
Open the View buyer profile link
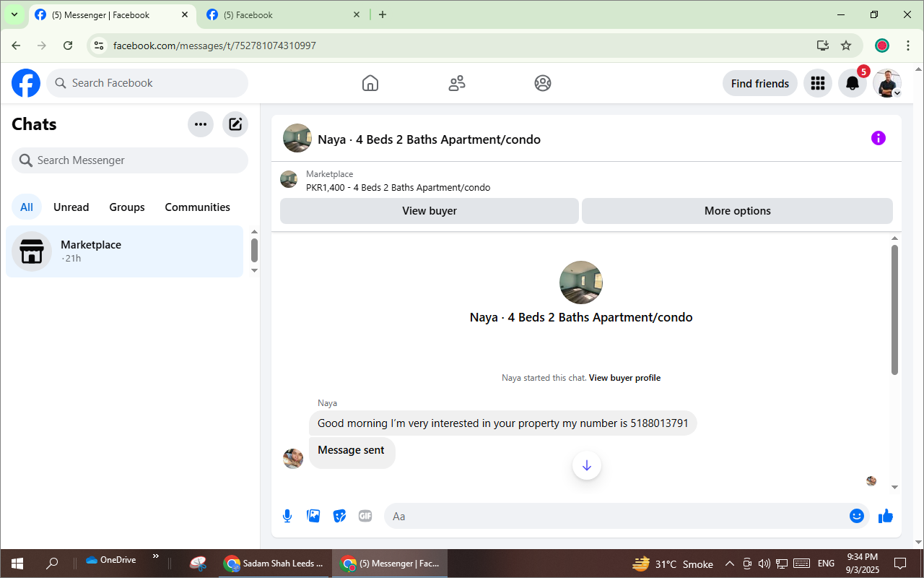point(624,378)
